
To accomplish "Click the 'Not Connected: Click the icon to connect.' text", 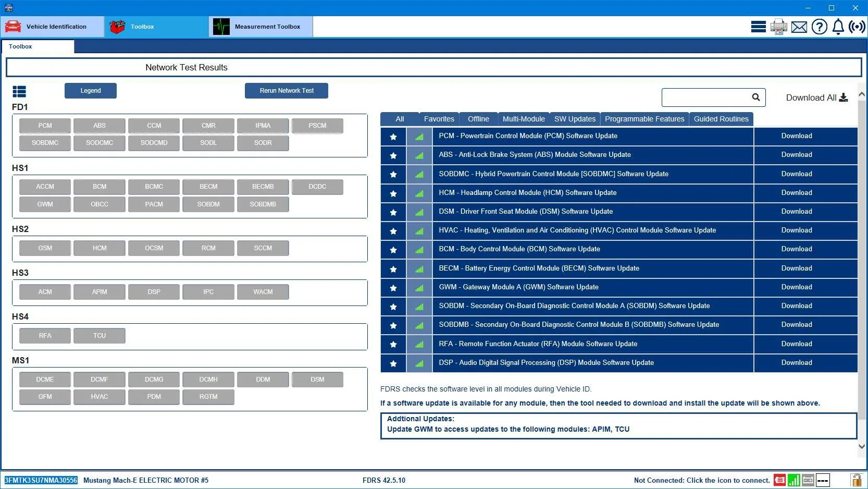I will (x=702, y=481).
